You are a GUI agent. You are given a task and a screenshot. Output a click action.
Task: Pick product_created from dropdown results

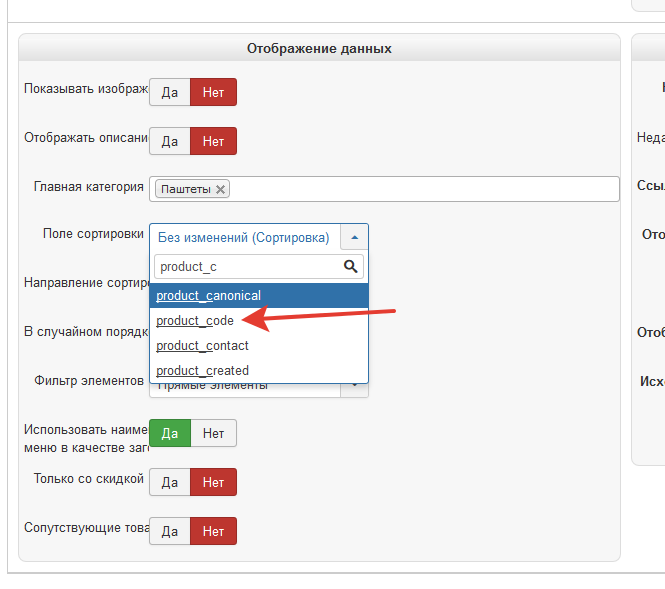[203, 371]
